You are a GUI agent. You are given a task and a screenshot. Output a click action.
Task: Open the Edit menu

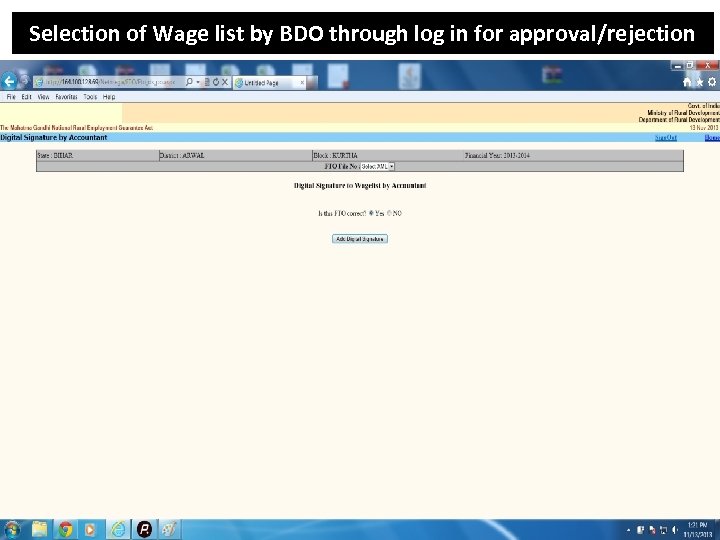26,97
